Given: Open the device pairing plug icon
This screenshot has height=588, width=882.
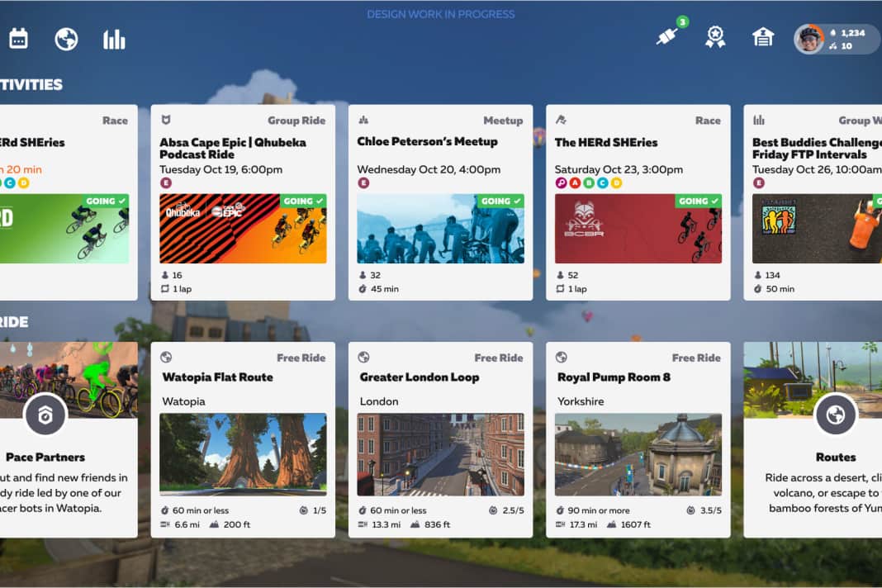Looking at the screenshot, I should click(667, 37).
